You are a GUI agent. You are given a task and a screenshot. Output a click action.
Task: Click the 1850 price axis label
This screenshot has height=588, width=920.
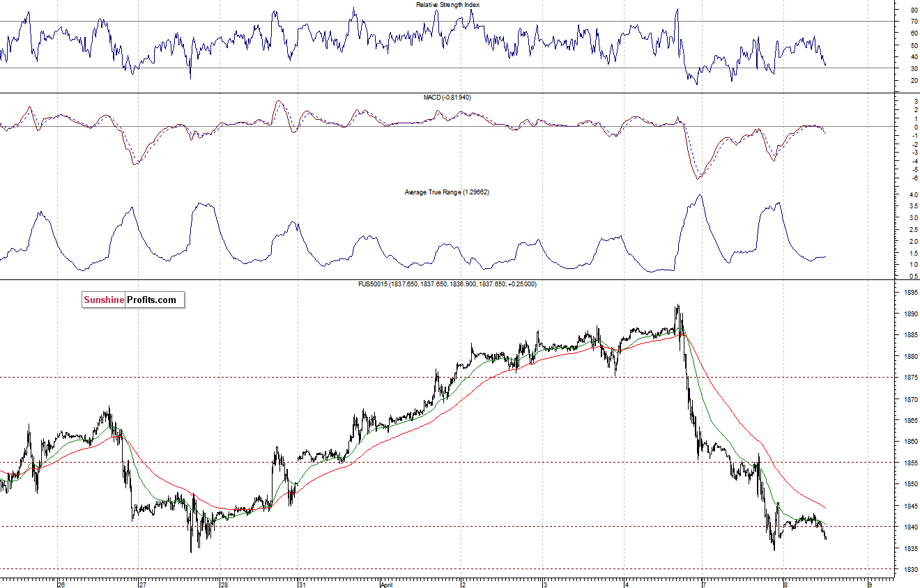pyautogui.click(x=911, y=484)
